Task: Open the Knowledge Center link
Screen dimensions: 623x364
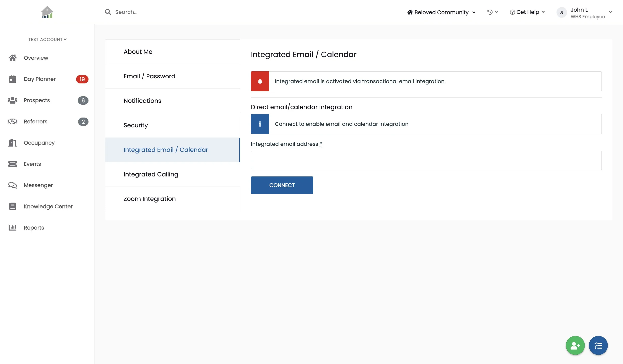Action: [x=48, y=207]
